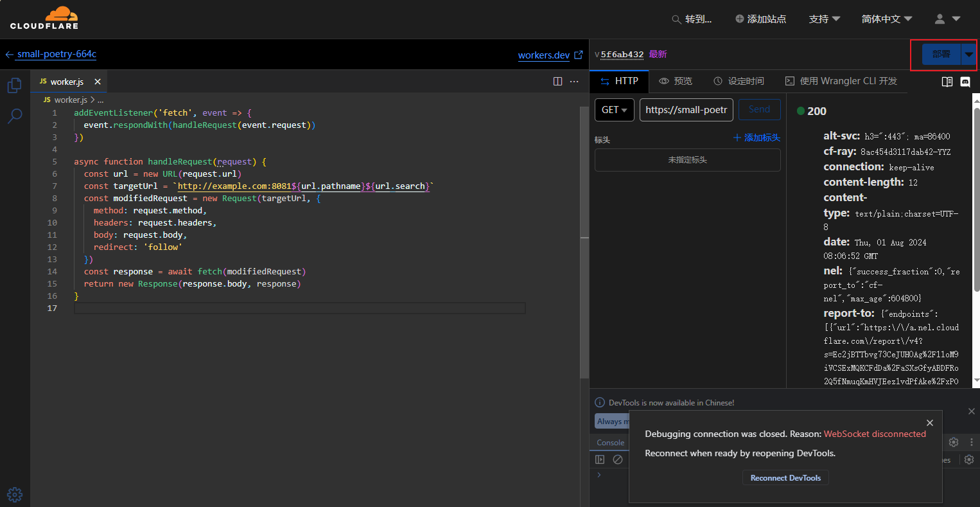
Task: Click the Reconnect DevTools button
Action: [785, 478]
